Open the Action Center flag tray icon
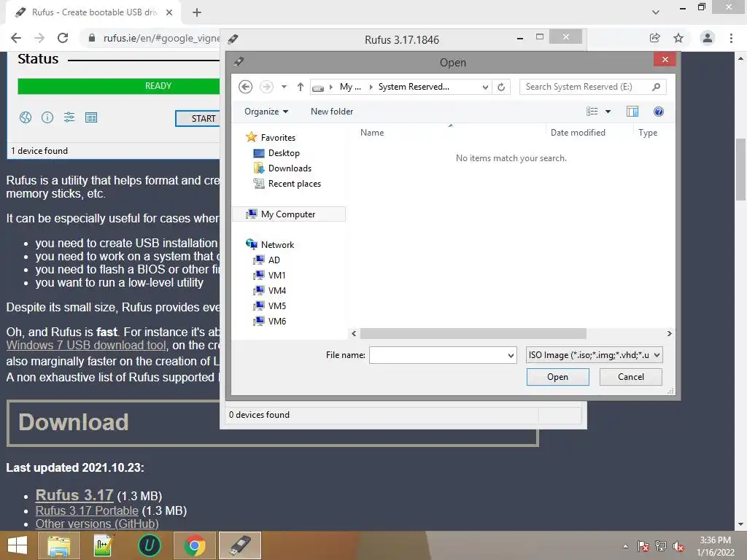Screen dimensions: 747x560 click(x=643, y=546)
